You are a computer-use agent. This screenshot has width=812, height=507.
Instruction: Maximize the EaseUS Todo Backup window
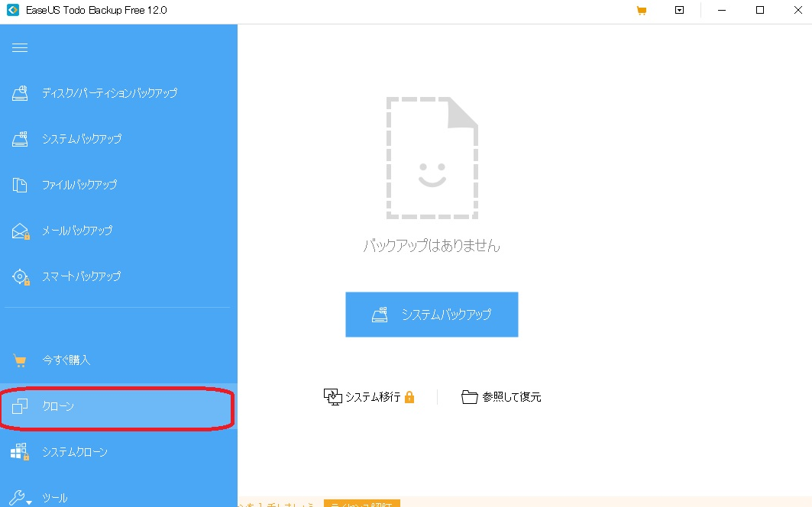pyautogui.click(x=760, y=10)
